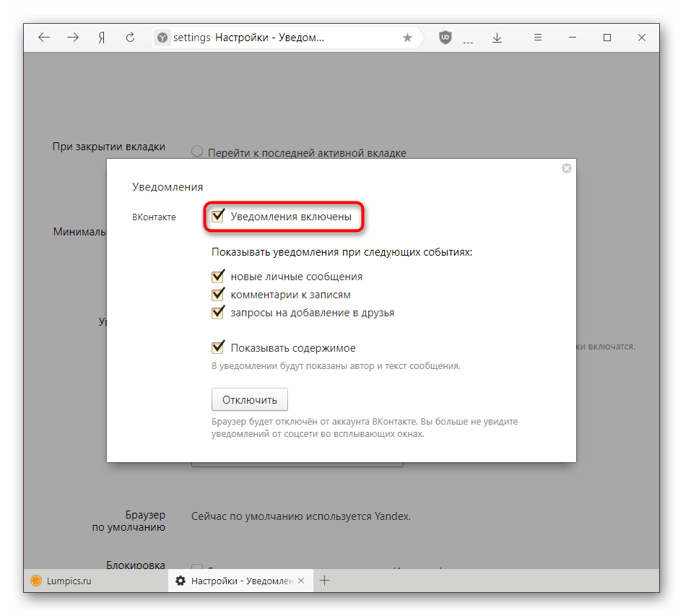
Task: Open the uBlock shield extension icon
Action: [x=445, y=38]
